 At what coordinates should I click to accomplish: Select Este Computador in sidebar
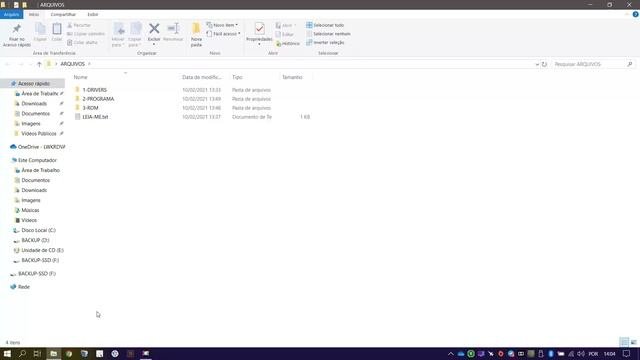click(37, 160)
